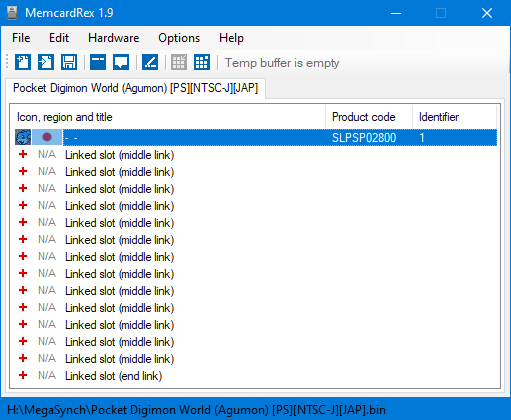
Task: Launch the icon editor toolbar button
Action: [x=150, y=62]
